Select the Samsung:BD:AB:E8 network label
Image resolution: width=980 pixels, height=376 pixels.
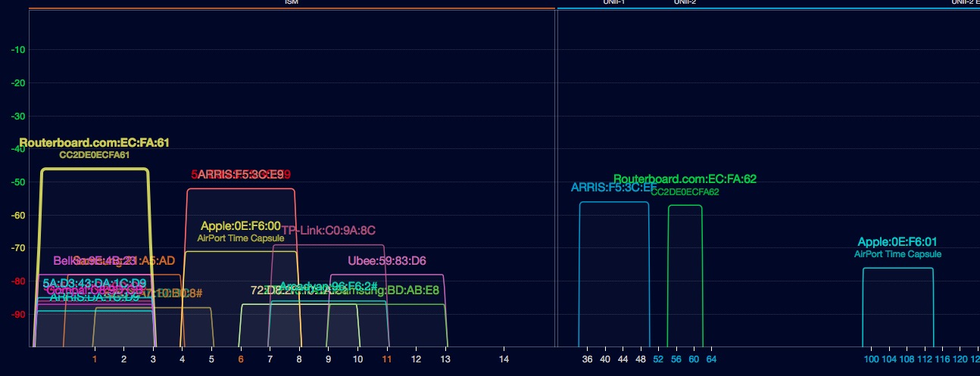(387, 291)
